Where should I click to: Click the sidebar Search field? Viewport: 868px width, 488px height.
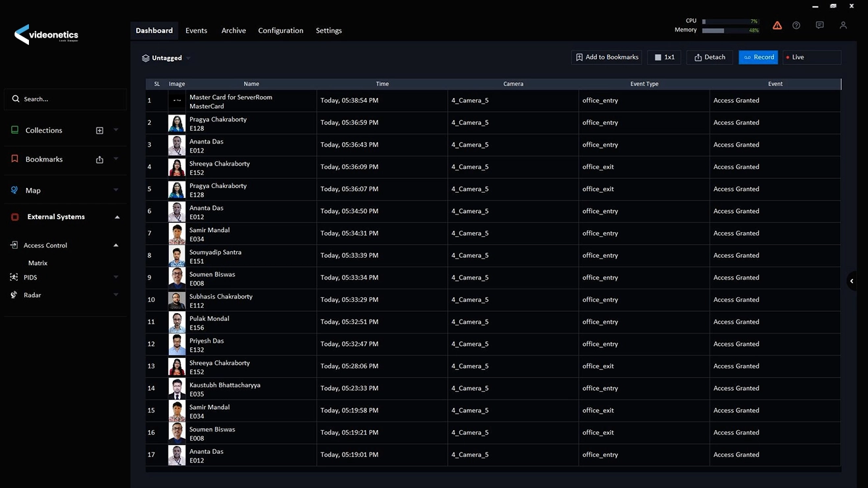66,99
